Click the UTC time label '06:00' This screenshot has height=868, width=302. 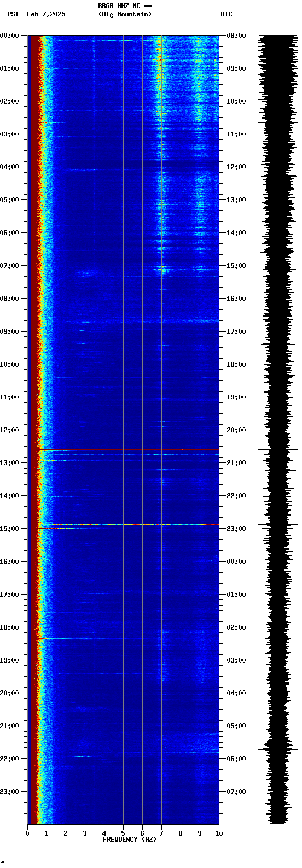click(x=236, y=759)
